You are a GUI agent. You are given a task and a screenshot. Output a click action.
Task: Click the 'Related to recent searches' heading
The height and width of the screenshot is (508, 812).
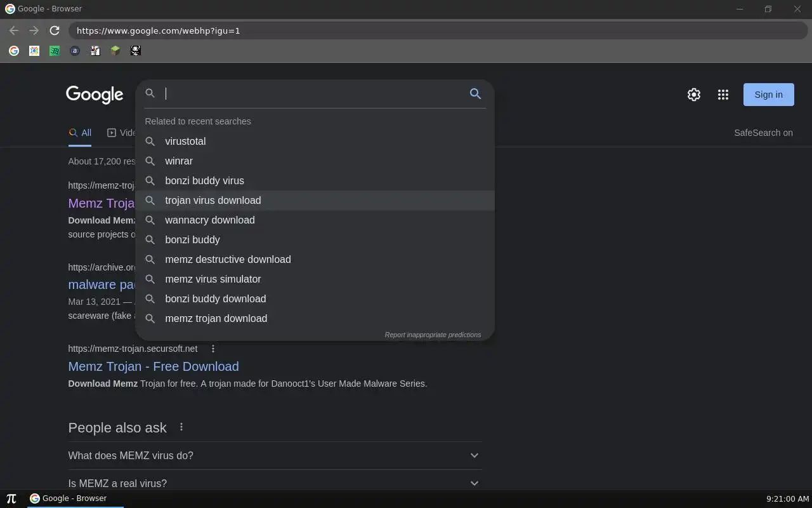[198, 121]
